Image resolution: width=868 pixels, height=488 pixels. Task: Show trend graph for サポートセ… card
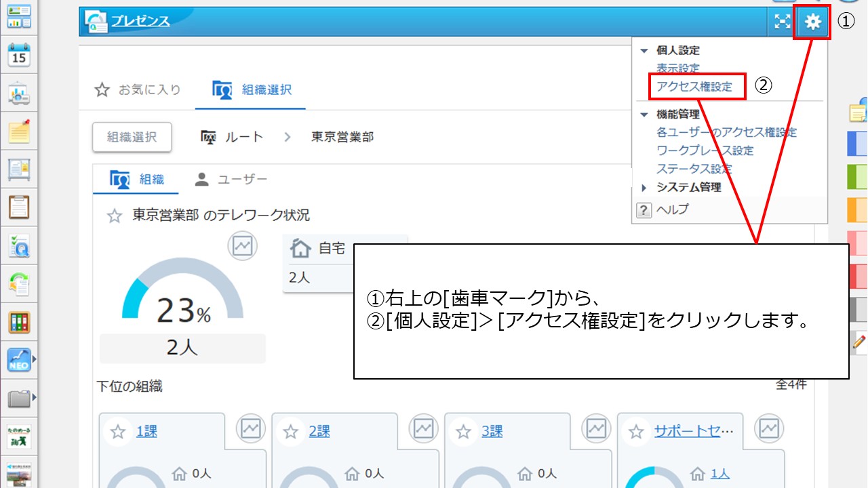[x=769, y=428]
